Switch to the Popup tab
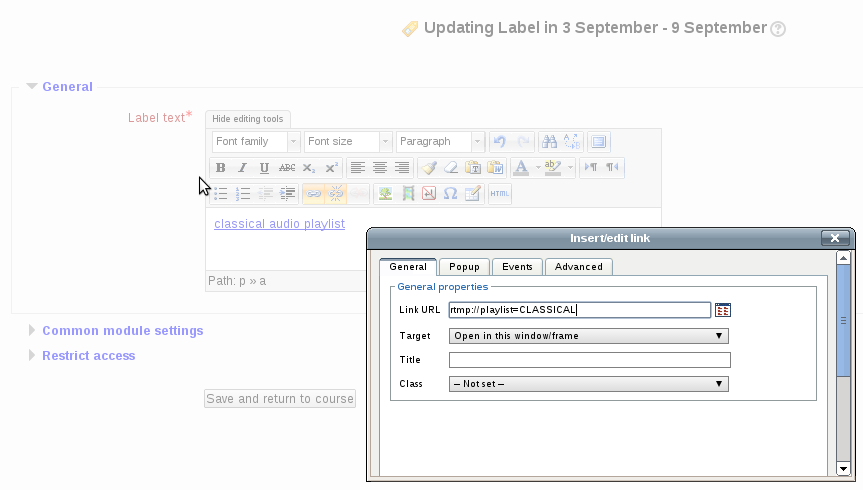This screenshot has height=490, width=863. click(464, 267)
